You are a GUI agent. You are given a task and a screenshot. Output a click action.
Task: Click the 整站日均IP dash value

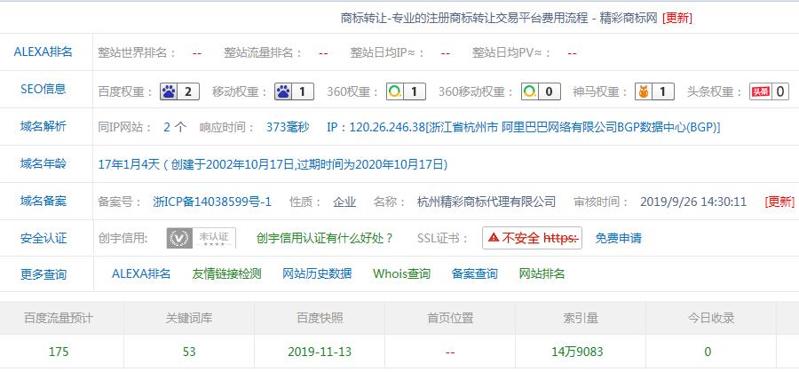tap(445, 53)
